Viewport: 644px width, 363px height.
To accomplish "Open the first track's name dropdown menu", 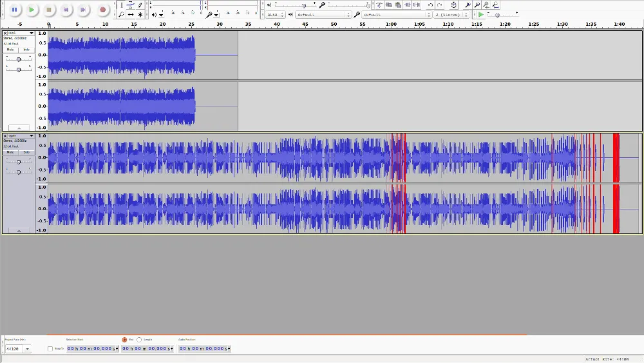I will [x=21, y=33].
